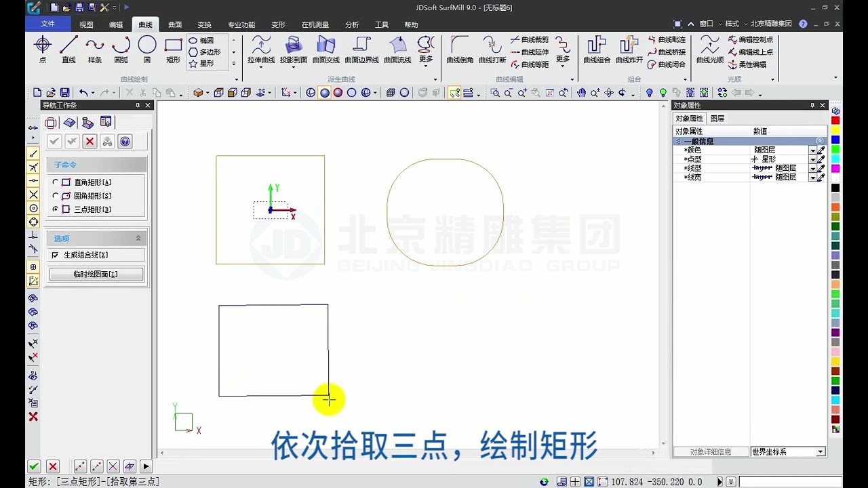
Task: Choose the 星形 star shape tool
Action: [202, 63]
